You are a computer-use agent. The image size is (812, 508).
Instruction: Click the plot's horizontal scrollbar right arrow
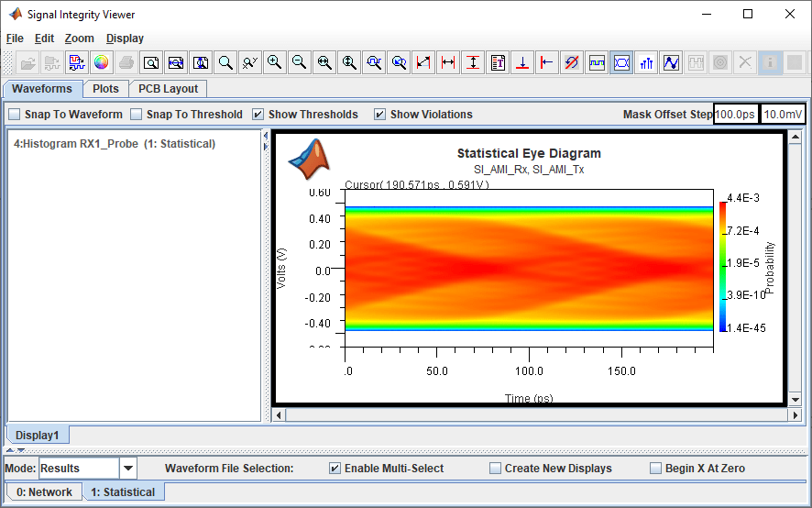point(795,414)
